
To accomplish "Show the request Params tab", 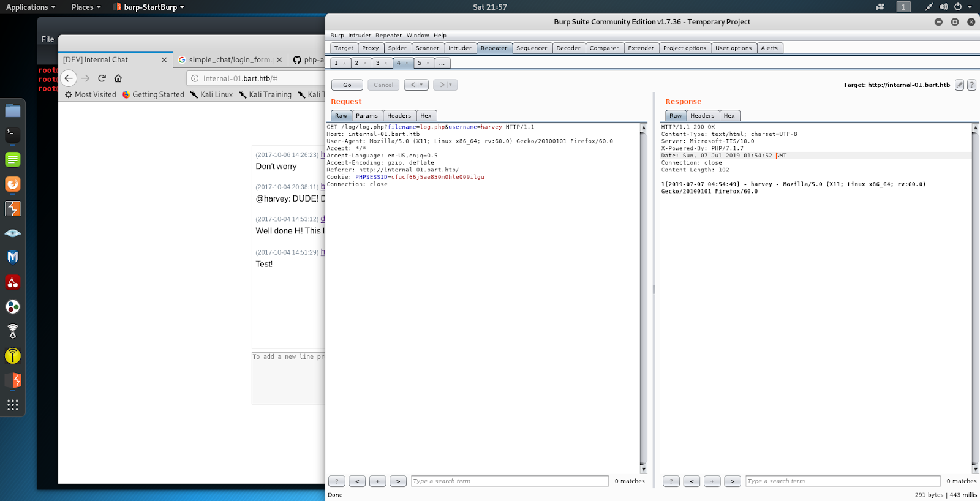I will point(367,116).
